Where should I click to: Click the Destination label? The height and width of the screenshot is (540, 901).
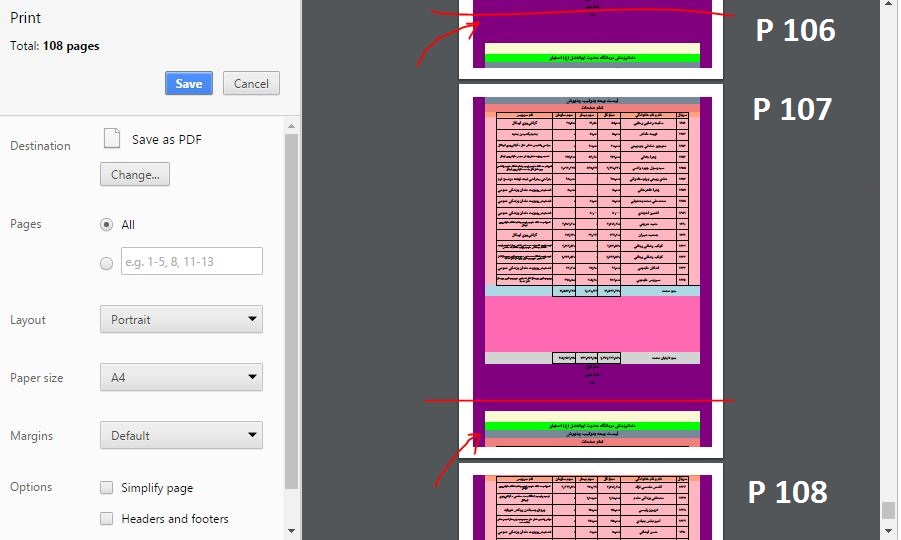tap(40, 146)
